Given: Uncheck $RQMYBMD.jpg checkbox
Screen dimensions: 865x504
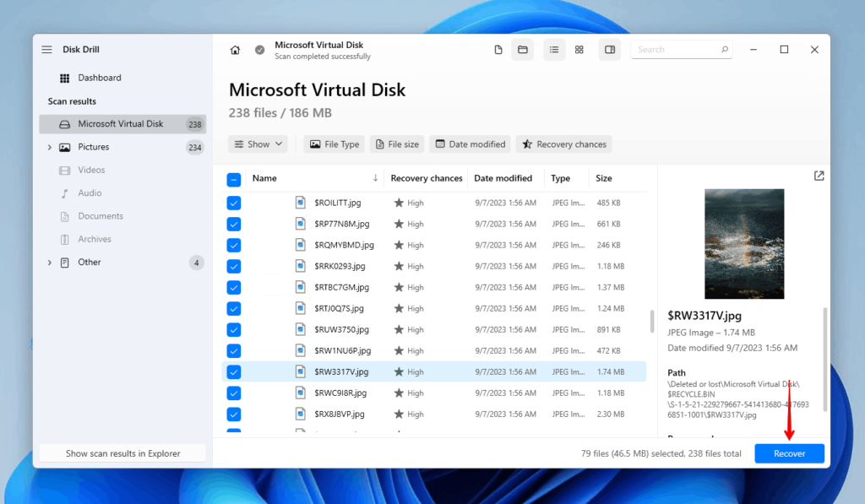Looking at the screenshot, I should [x=233, y=246].
